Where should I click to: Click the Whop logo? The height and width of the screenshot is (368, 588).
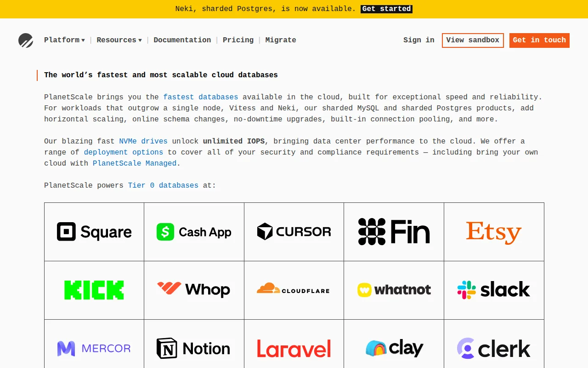pyautogui.click(x=194, y=290)
